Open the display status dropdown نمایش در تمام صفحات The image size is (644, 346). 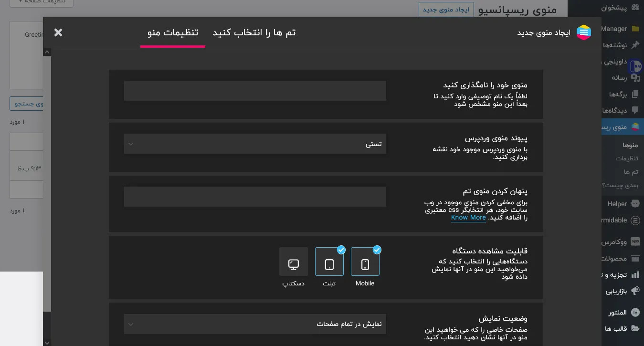click(x=255, y=324)
